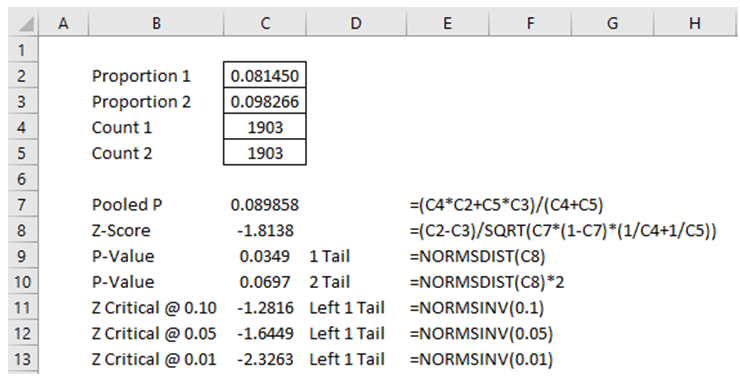This screenshot has height=377, width=740.
Task: Click the Proportion 1 value cell
Action: point(265,76)
